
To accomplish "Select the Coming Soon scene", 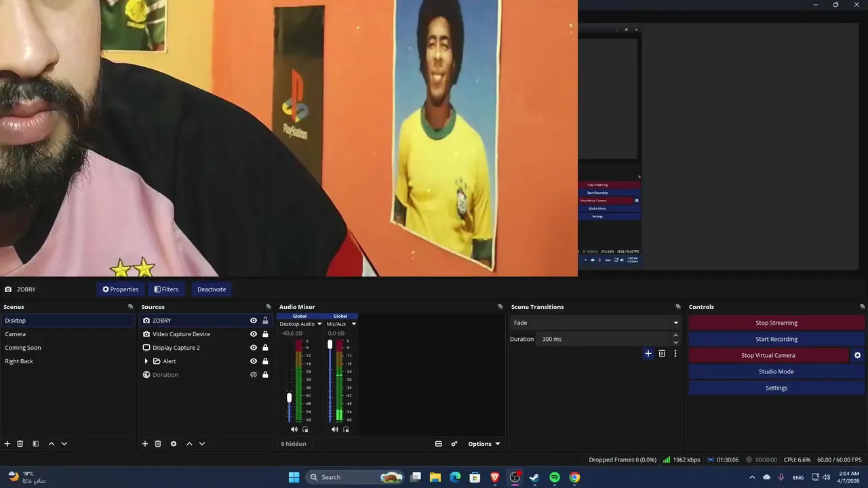I will click(68, 348).
